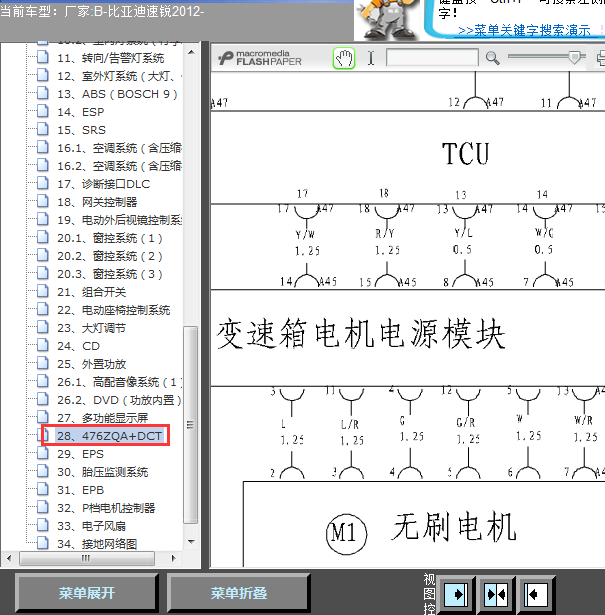Select 29、EPS entry
This screenshot has width=605, height=615.
click(80, 454)
